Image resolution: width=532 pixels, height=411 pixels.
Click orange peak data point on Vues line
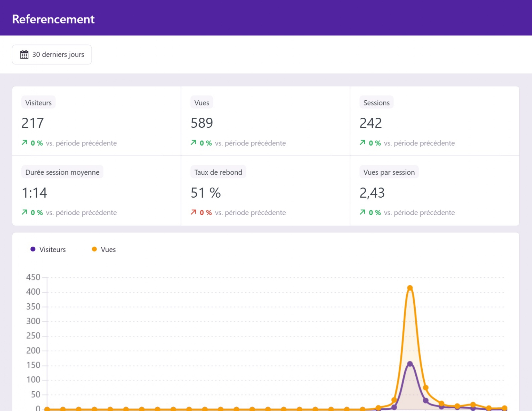click(410, 288)
